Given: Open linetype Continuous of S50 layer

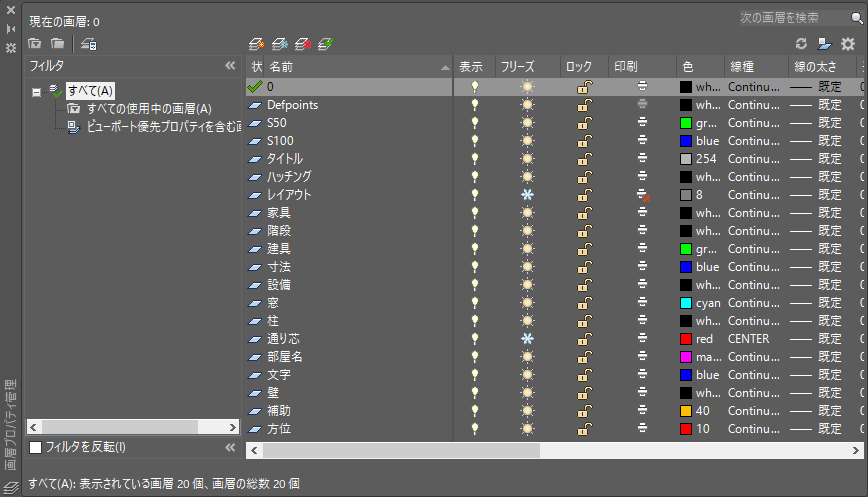Looking at the screenshot, I should click(x=753, y=123).
